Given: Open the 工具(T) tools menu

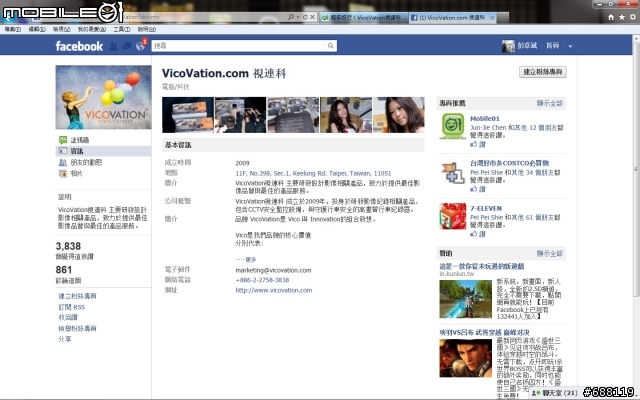Looking at the screenshot, I should [122, 29].
